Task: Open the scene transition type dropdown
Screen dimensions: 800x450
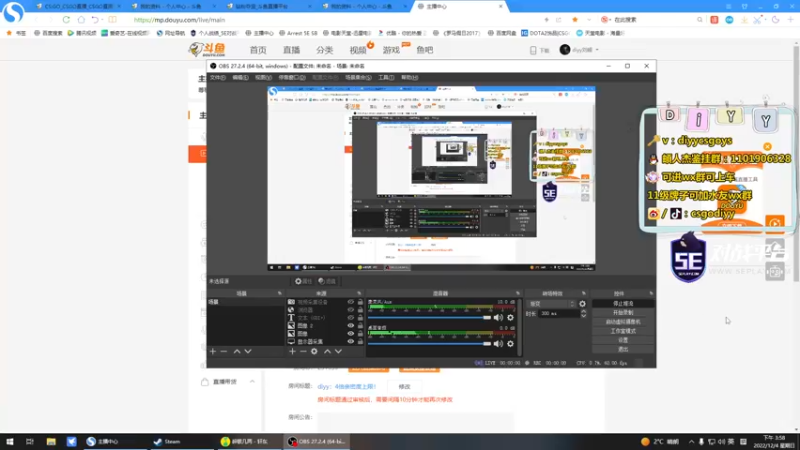Action: point(552,304)
